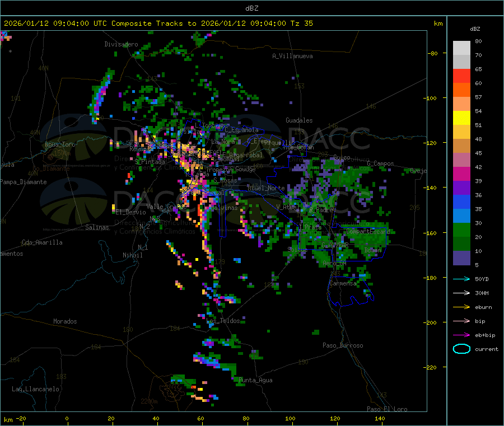The height and width of the screenshot is (426, 504).
Task: Click the 'km' label at top right
Action: click(x=438, y=24)
